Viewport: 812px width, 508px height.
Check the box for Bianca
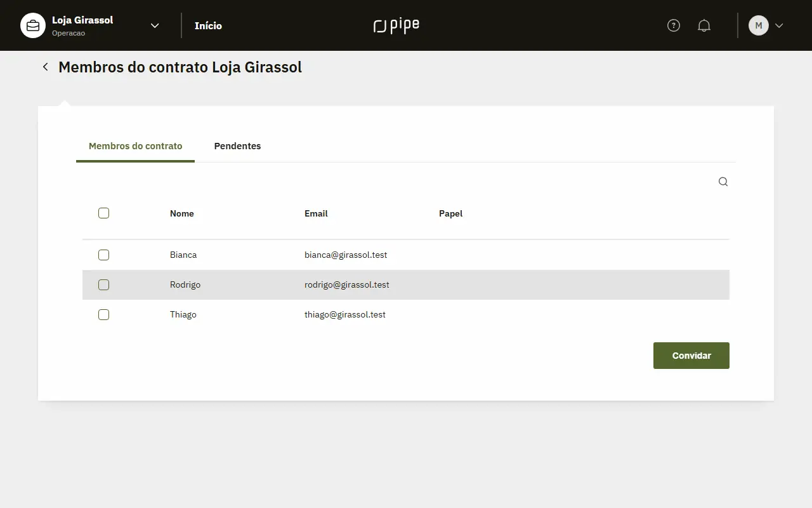click(104, 255)
